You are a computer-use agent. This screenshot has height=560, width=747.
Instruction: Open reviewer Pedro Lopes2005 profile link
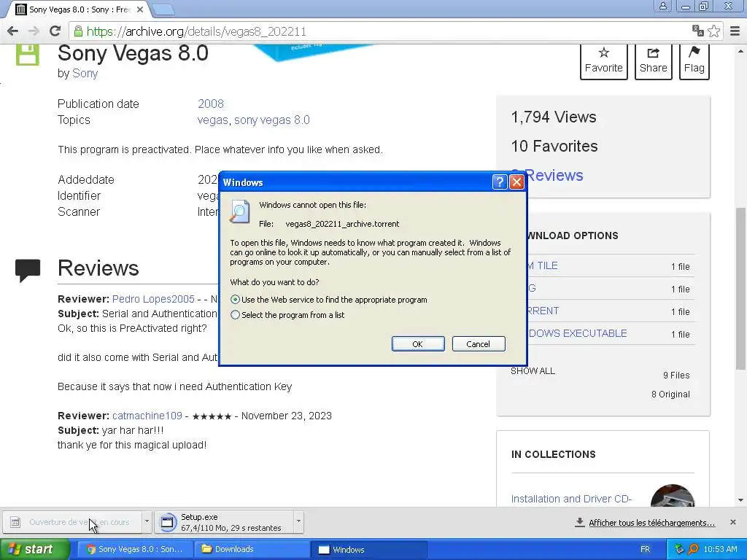pos(153,299)
